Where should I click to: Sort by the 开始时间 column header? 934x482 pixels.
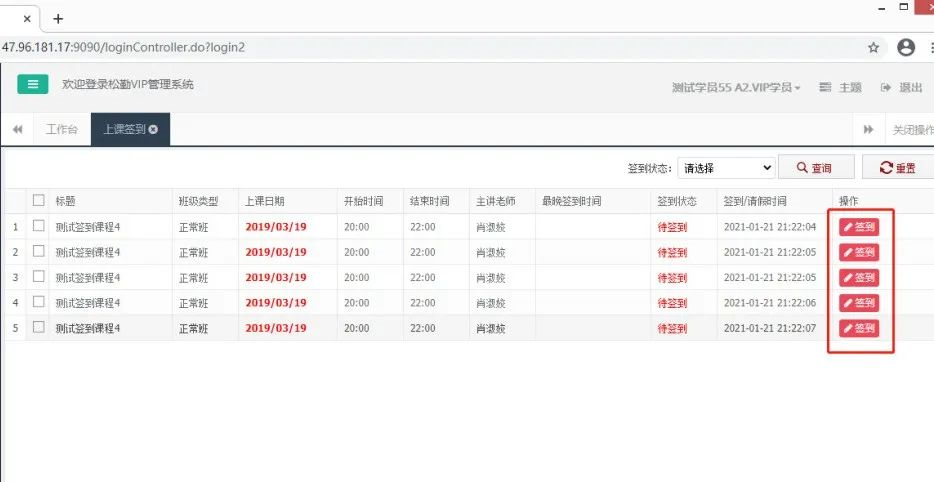363,201
